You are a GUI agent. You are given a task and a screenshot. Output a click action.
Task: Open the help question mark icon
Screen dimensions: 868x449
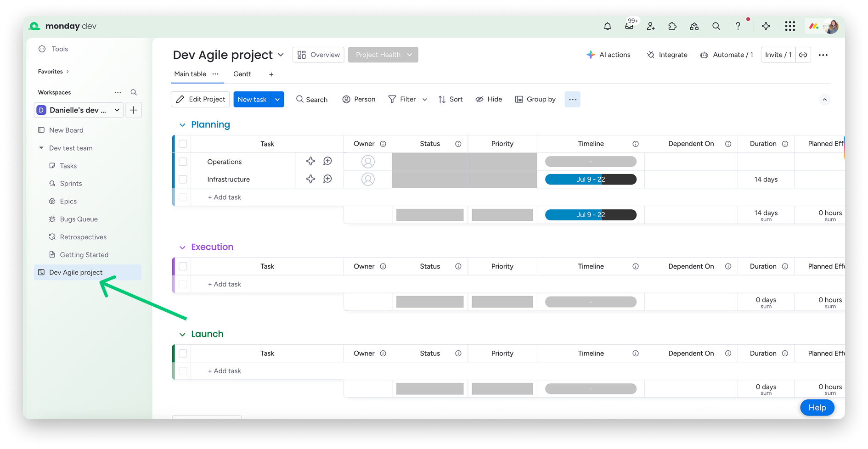coord(738,26)
